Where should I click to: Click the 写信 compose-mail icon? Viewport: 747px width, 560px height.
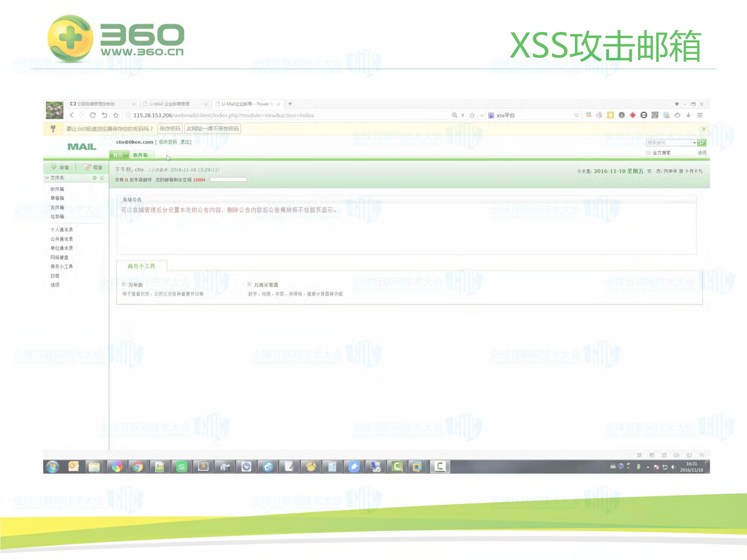[86, 167]
